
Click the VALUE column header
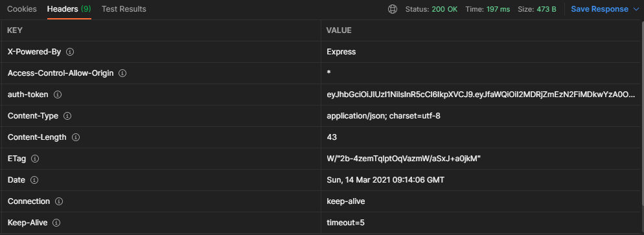coord(339,30)
